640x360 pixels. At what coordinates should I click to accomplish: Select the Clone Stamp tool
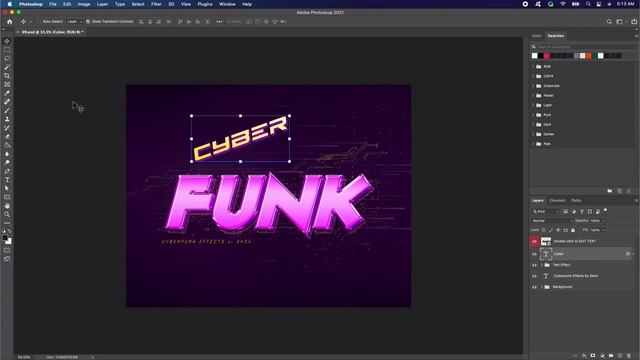pos(7,119)
